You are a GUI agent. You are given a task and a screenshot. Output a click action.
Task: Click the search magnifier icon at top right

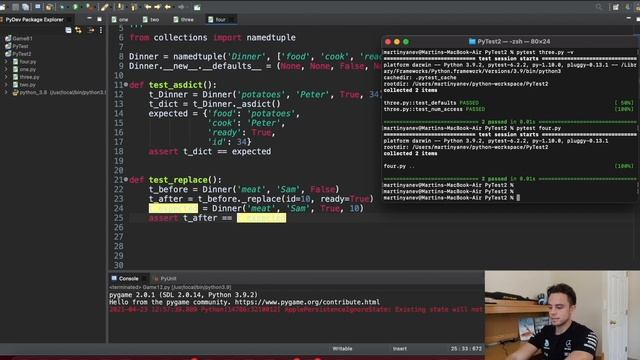click(x=599, y=7)
